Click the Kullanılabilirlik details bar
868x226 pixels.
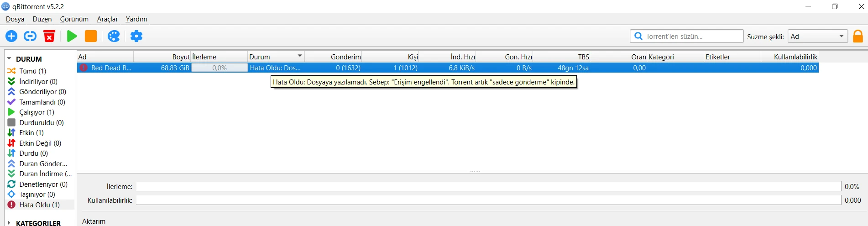(488, 200)
